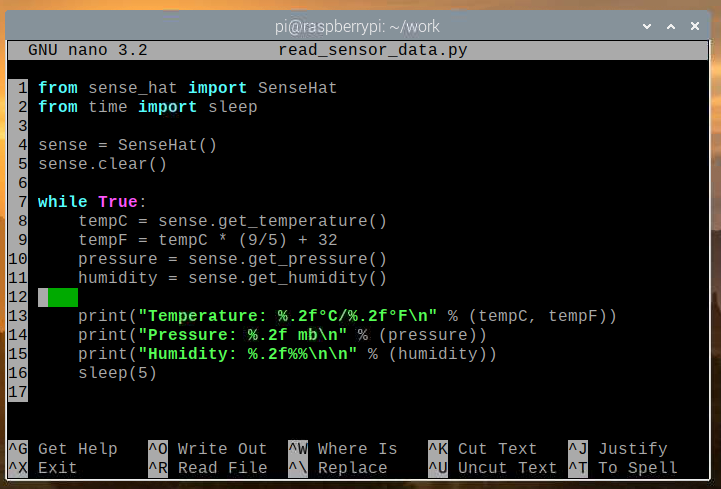
Task: Click the 'while True' keyword line
Action: click(x=92, y=202)
